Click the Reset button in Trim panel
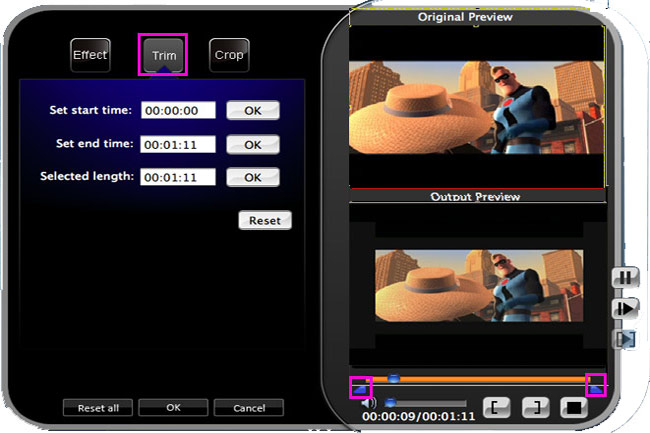This screenshot has height=433, width=650. pyautogui.click(x=265, y=220)
